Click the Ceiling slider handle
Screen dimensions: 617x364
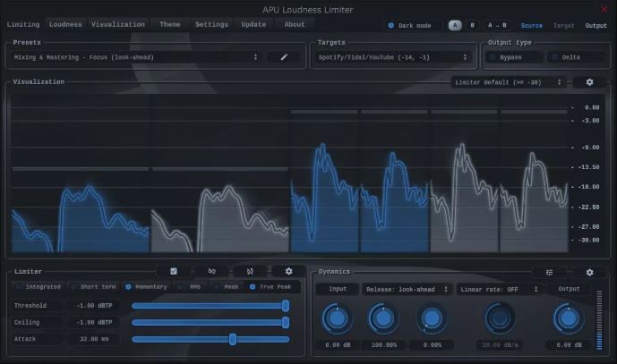[x=286, y=323]
